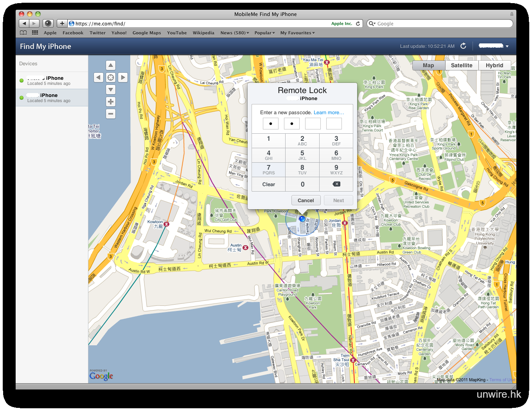532x411 pixels.
Task: Click the map re-center button
Action: [x=111, y=77]
